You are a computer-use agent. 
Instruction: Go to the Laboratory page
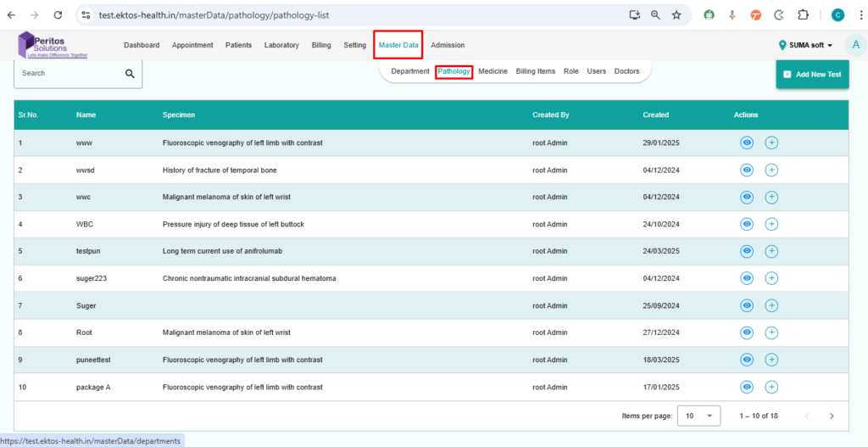click(281, 45)
